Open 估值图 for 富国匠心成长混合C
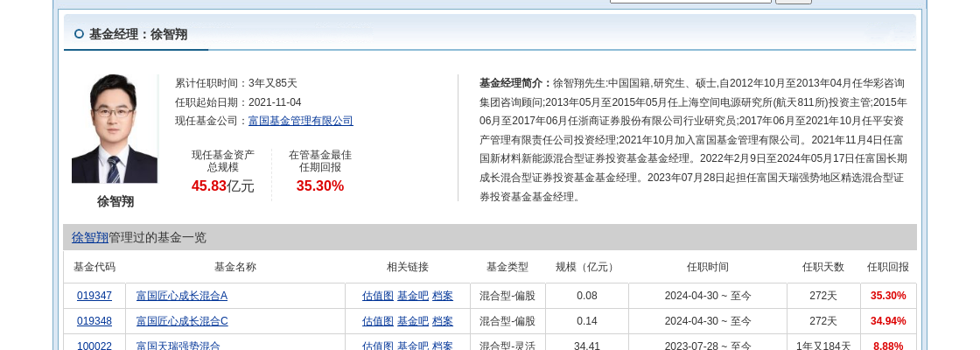Viewport: 980px width, 350px height. tap(378, 321)
